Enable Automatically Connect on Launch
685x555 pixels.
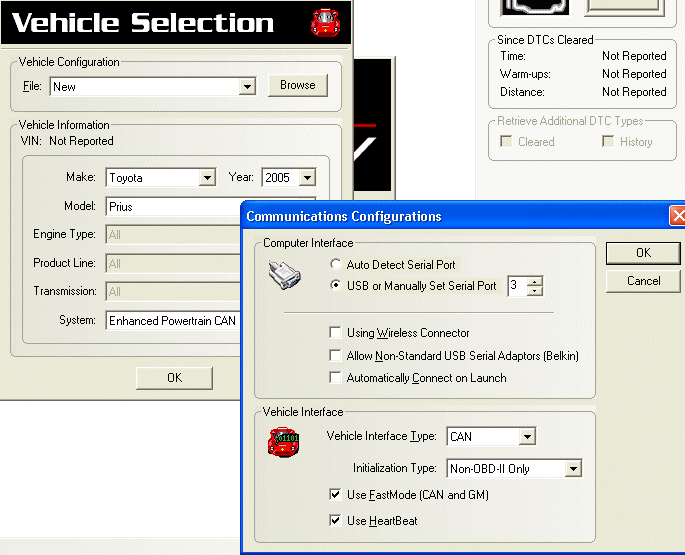336,378
